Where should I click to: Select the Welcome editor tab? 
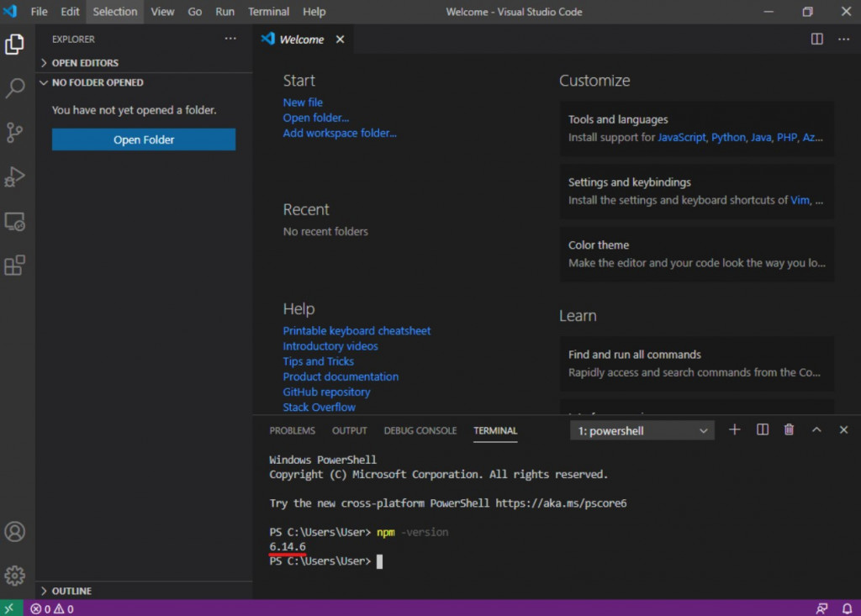(x=301, y=39)
